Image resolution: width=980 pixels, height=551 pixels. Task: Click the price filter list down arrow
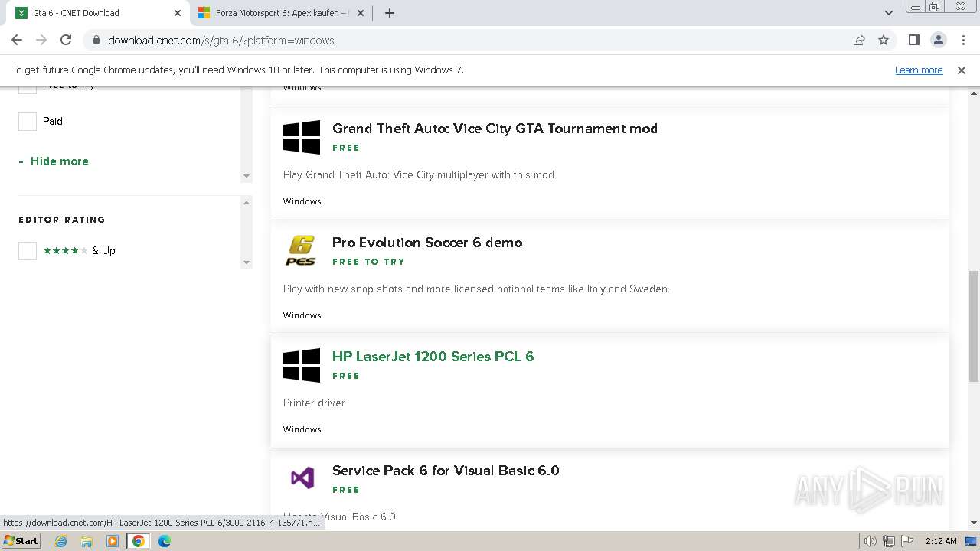click(x=247, y=176)
